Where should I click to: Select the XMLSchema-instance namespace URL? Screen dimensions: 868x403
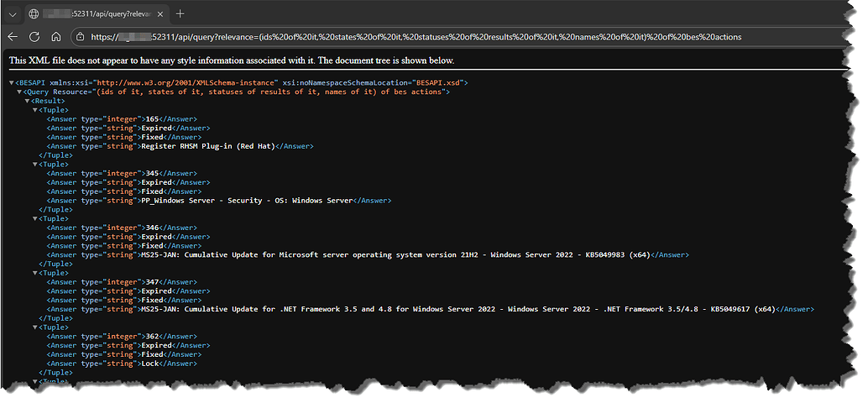pos(188,82)
